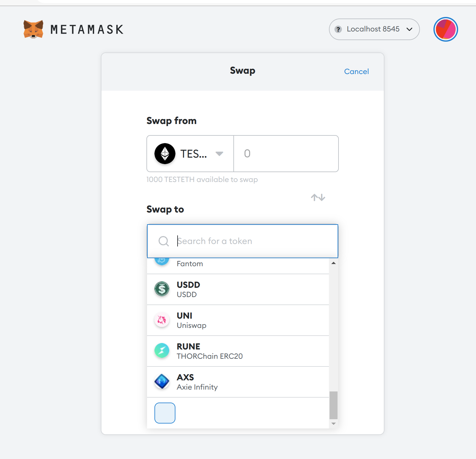Click the swap direction arrows icon

318,197
